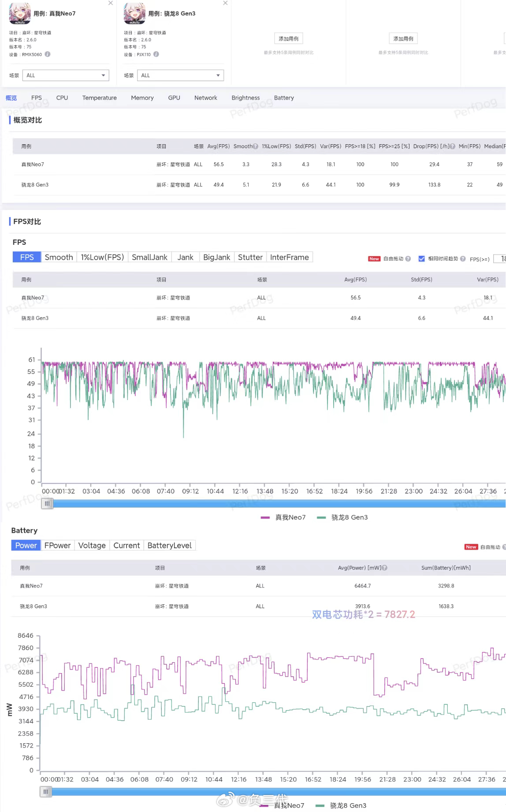Click 骁龙8 Gen3 row in overview table
The height and width of the screenshot is (812, 506).
click(259, 185)
